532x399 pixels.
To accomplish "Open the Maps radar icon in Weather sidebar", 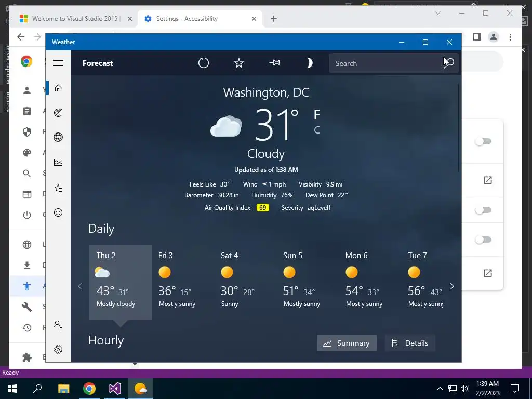I will pos(58,112).
